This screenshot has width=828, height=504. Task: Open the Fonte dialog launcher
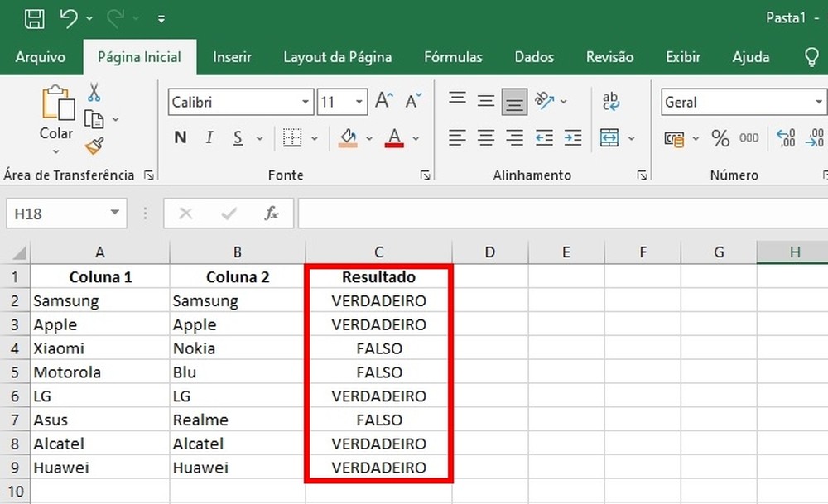(x=426, y=175)
